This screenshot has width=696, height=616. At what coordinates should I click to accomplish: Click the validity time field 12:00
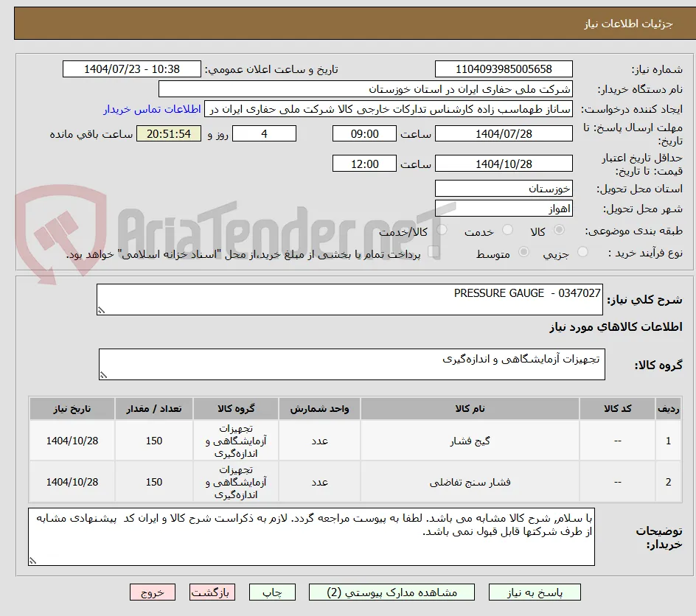364,164
